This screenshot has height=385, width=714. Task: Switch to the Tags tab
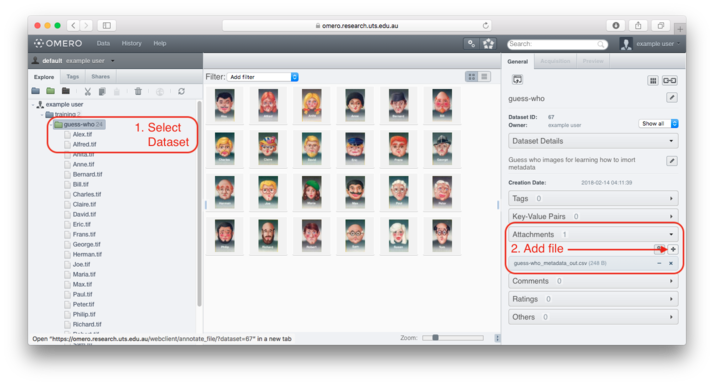click(x=72, y=77)
